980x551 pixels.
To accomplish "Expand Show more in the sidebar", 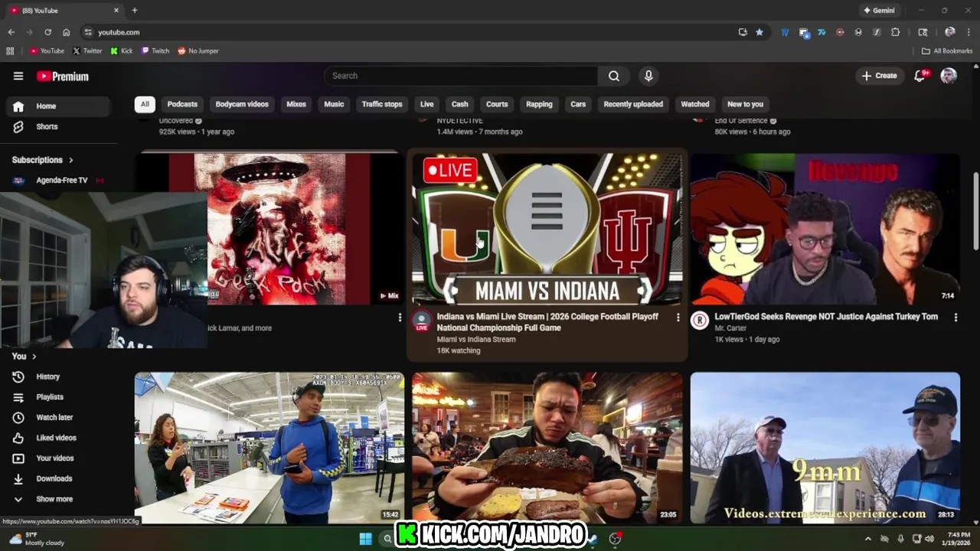I will click(54, 499).
